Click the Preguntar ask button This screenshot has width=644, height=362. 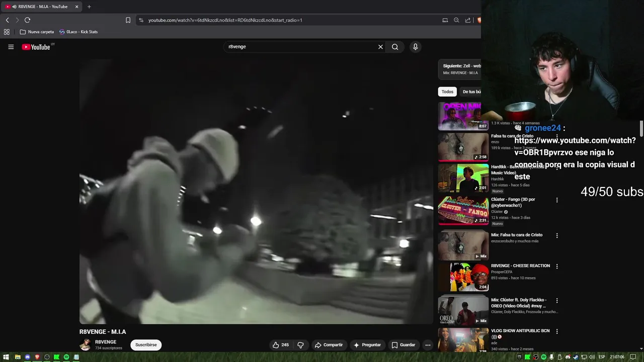367,345
